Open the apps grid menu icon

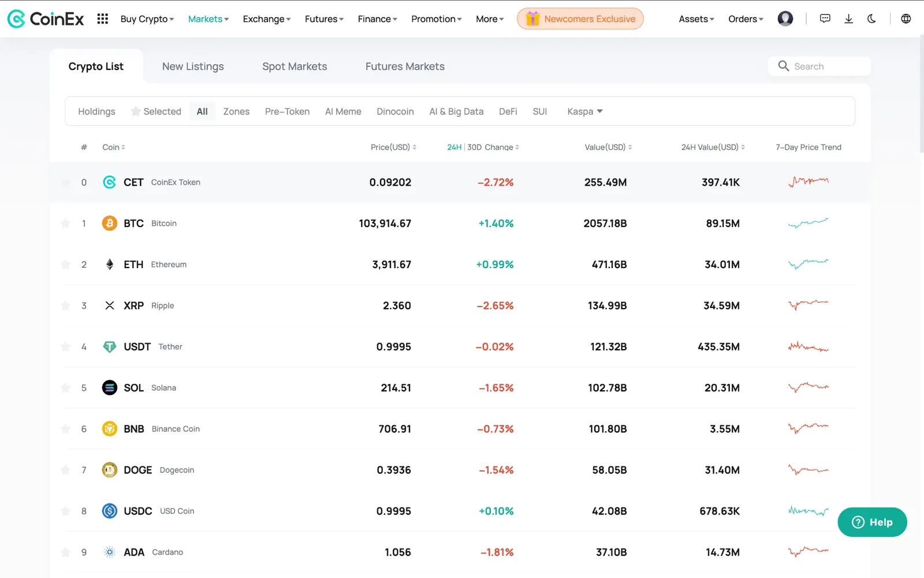tap(103, 19)
